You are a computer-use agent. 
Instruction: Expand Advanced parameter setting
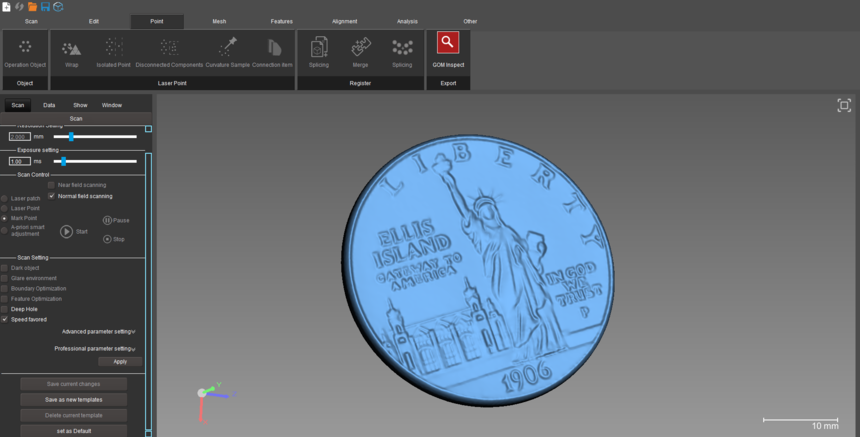point(99,332)
